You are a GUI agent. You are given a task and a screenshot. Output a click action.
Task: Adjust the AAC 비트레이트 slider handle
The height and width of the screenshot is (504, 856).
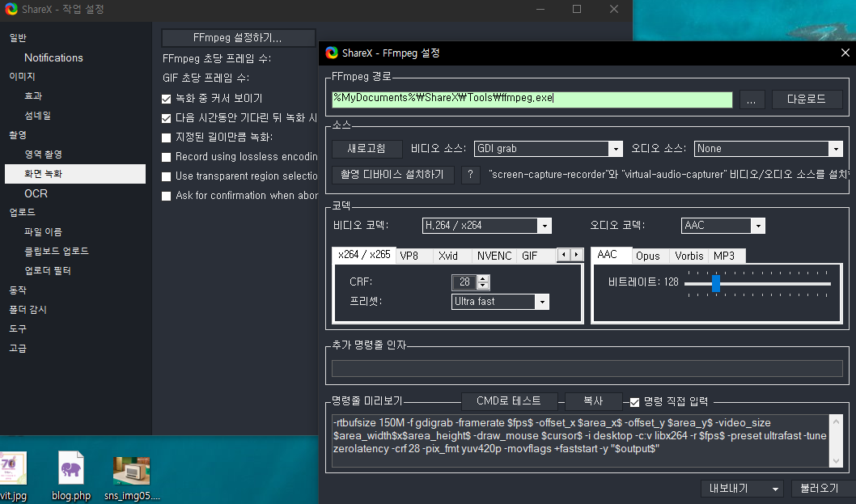point(716,283)
